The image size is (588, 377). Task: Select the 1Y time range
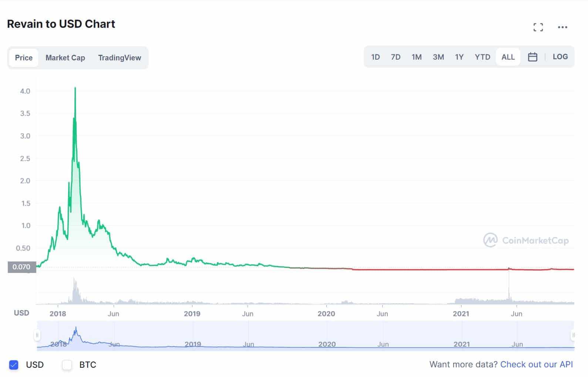pyautogui.click(x=459, y=57)
